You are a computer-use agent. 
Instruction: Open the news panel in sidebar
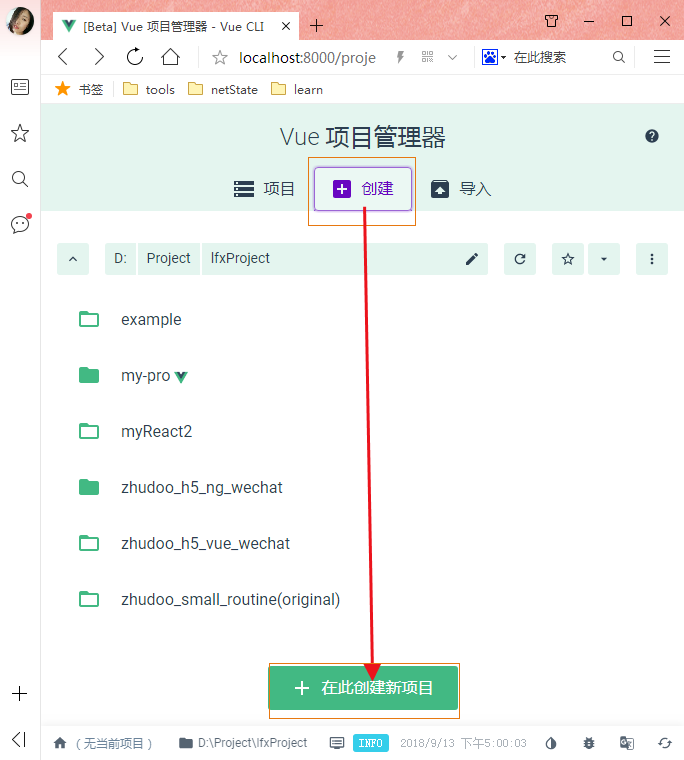20,87
